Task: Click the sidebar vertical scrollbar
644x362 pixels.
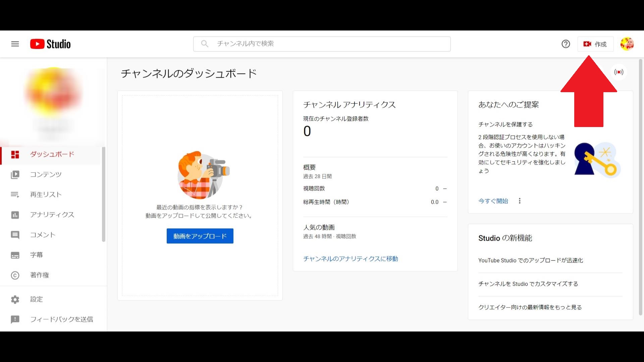Action: [x=104, y=194]
